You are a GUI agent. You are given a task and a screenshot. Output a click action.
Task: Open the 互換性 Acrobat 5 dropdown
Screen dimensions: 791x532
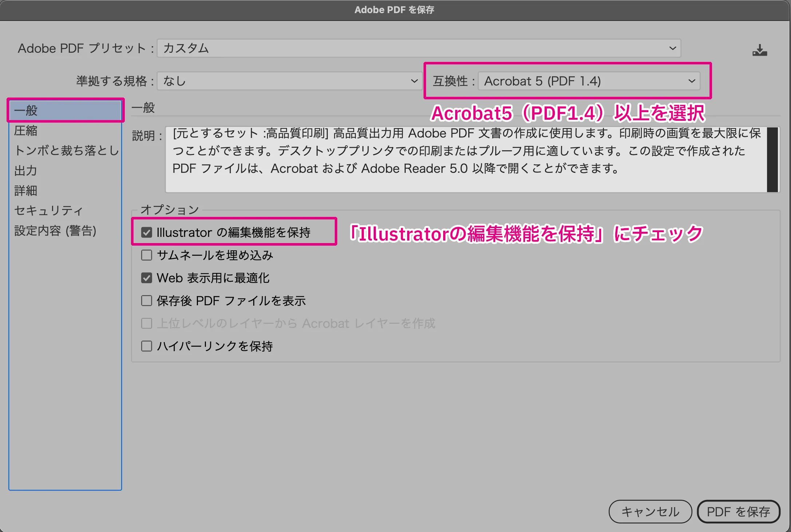(589, 81)
